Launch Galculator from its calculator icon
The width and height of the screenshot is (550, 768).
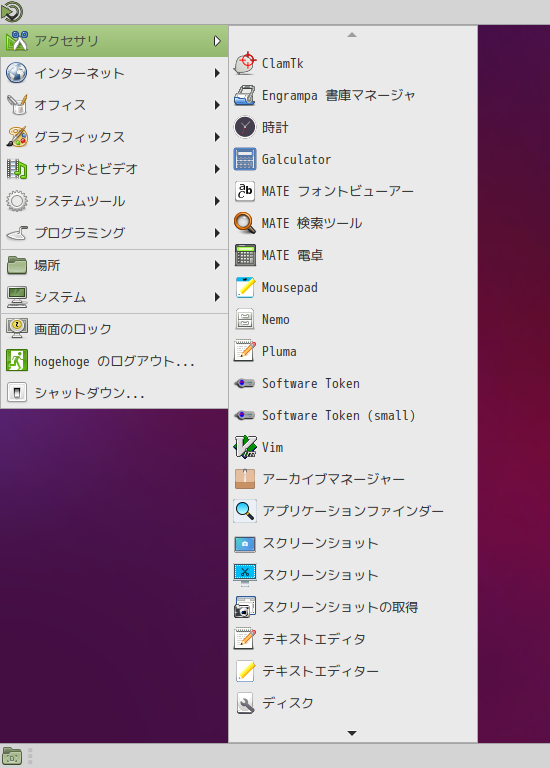point(245,159)
